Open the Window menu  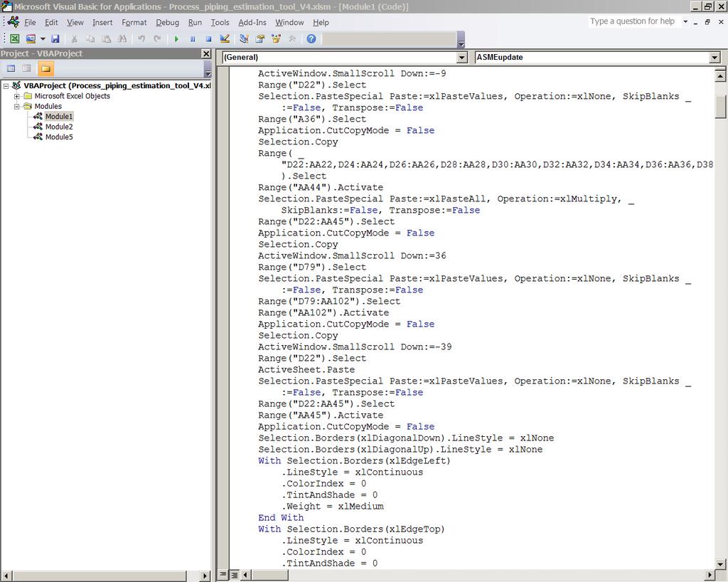pyautogui.click(x=289, y=22)
